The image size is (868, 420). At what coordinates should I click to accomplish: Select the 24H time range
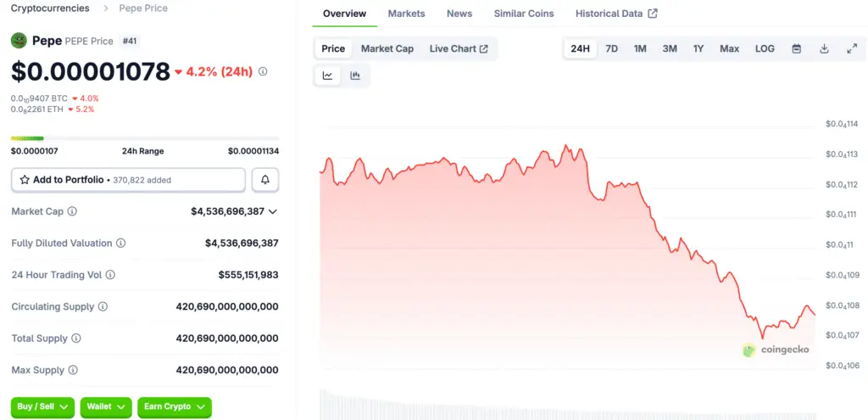click(580, 48)
